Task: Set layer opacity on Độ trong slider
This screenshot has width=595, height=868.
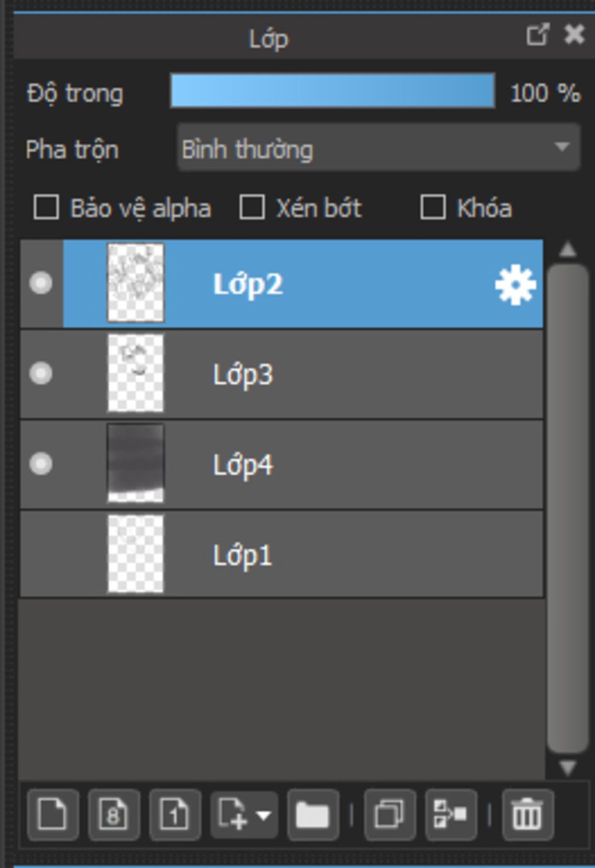Action: pos(332,91)
